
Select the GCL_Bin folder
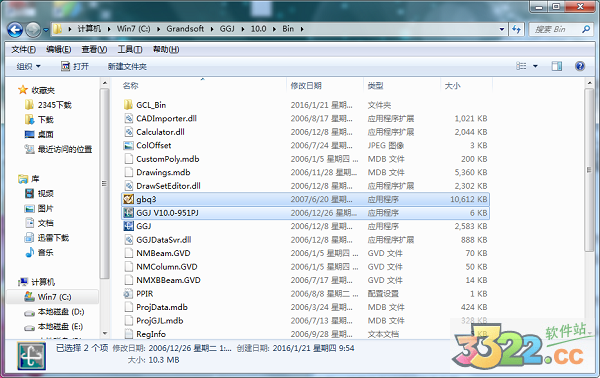click(305, 105)
